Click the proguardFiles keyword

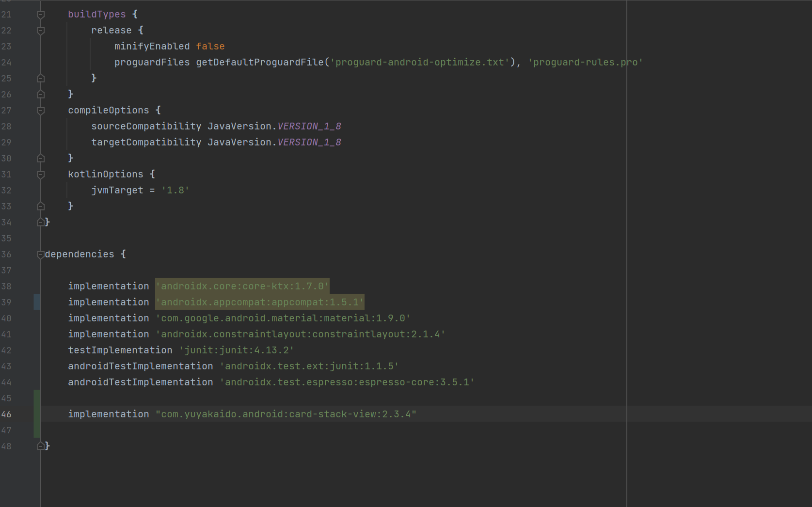coord(152,62)
